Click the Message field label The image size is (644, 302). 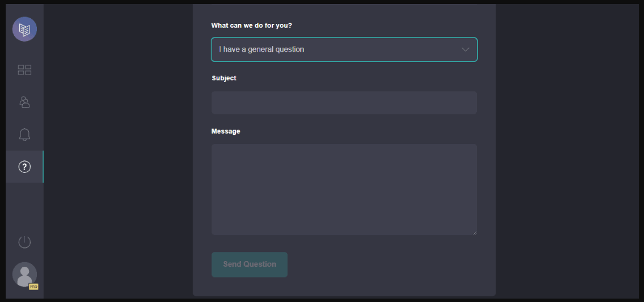(x=226, y=131)
